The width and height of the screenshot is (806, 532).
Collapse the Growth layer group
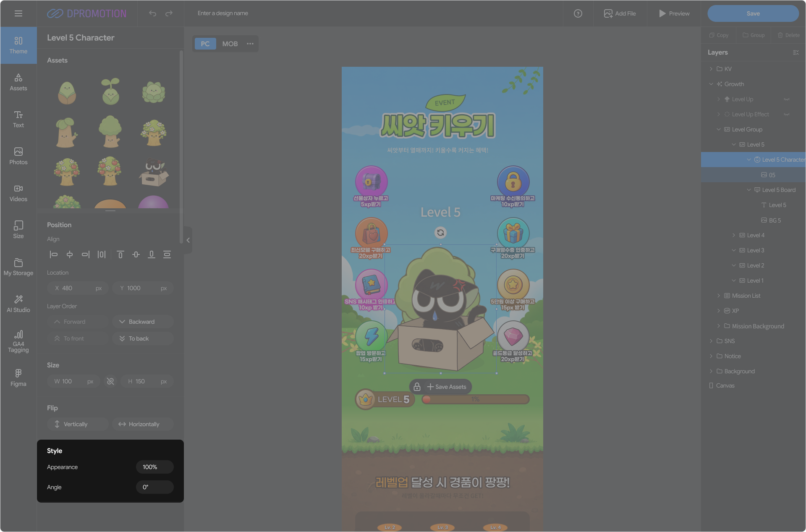[711, 84]
